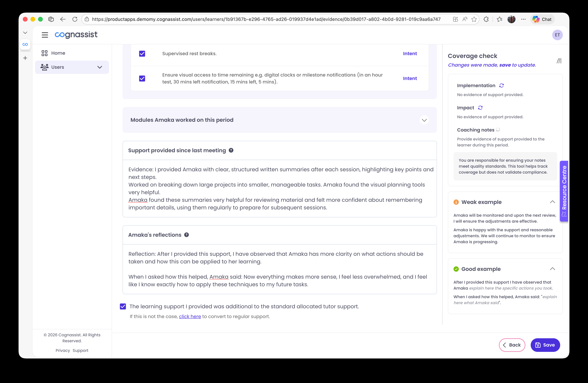Open the Users navigation dropdown

100,67
